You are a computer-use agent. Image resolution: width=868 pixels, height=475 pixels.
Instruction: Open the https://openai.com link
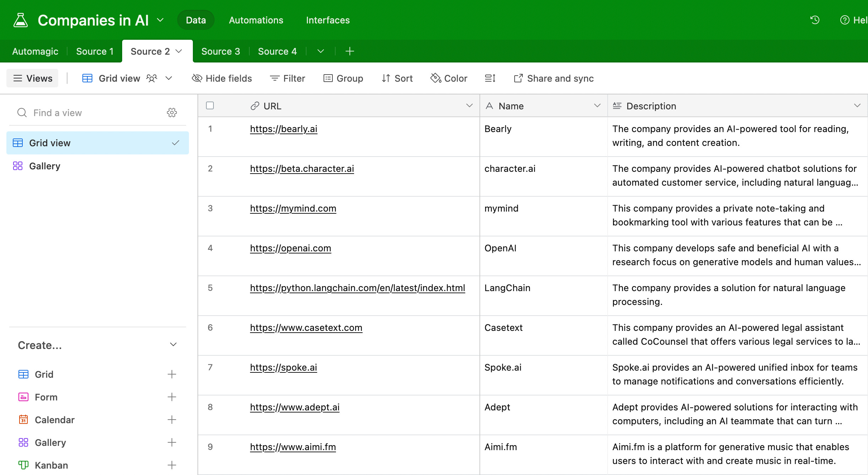click(291, 248)
